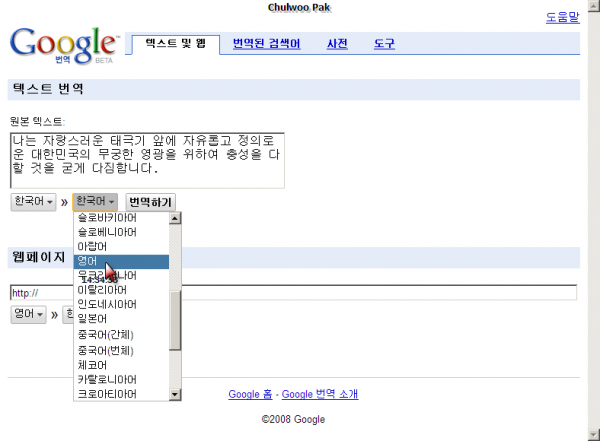Select 인도네시아어 in the dropdown list
The width and height of the screenshot is (600, 441).
tap(121, 304)
